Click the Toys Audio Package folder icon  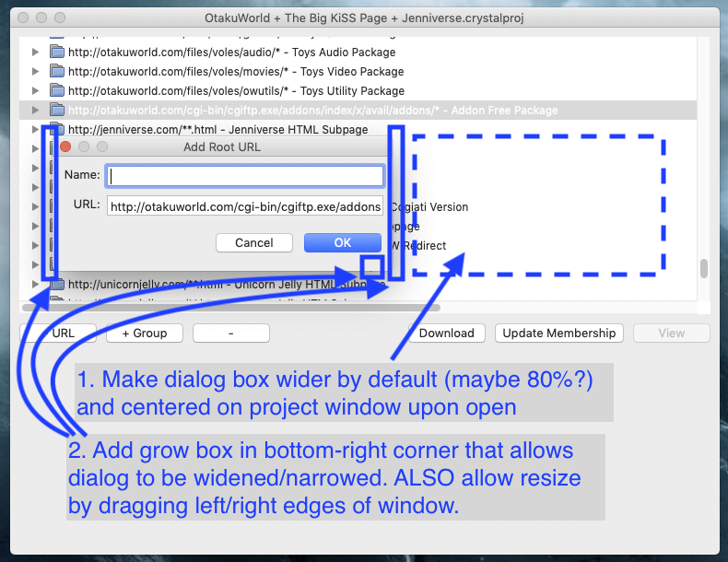[56, 52]
